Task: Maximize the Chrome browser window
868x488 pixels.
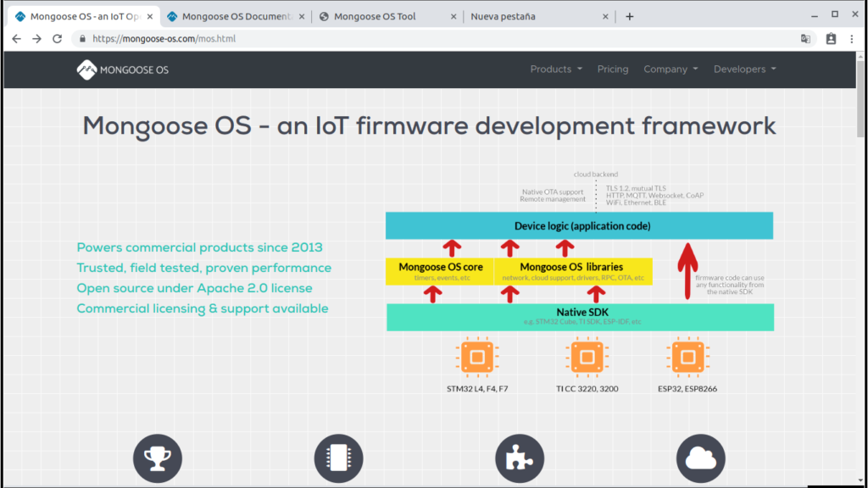Action: point(835,14)
